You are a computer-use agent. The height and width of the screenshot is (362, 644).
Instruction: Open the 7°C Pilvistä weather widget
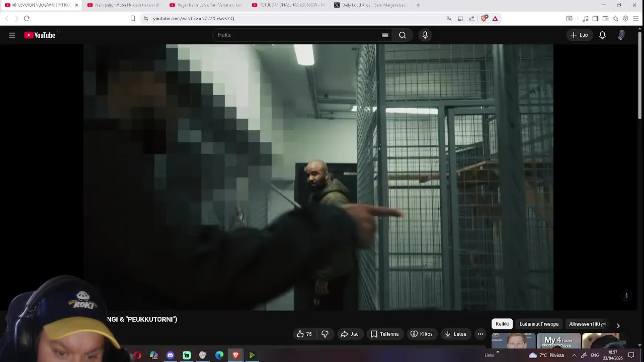point(545,355)
